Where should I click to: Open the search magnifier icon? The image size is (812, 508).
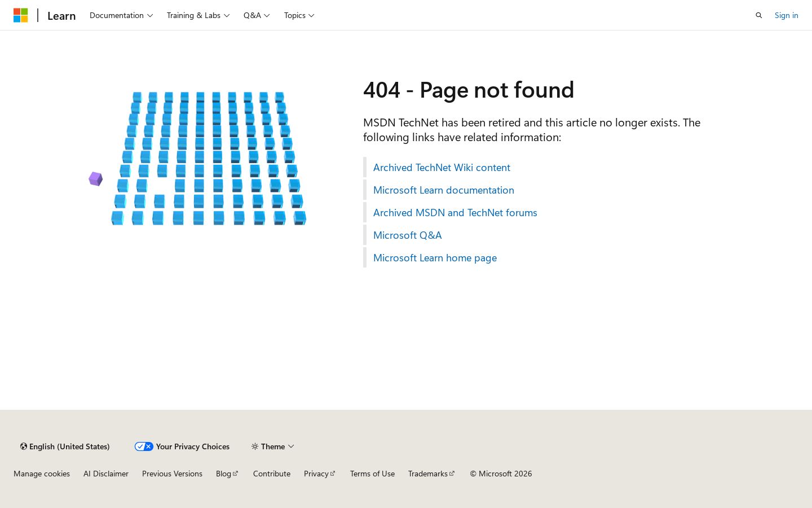click(759, 15)
